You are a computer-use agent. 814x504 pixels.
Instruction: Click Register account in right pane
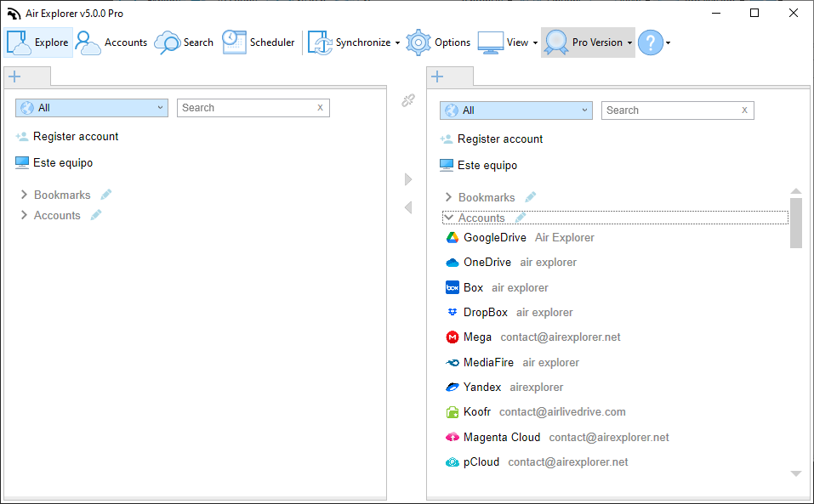tap(491, 139)
